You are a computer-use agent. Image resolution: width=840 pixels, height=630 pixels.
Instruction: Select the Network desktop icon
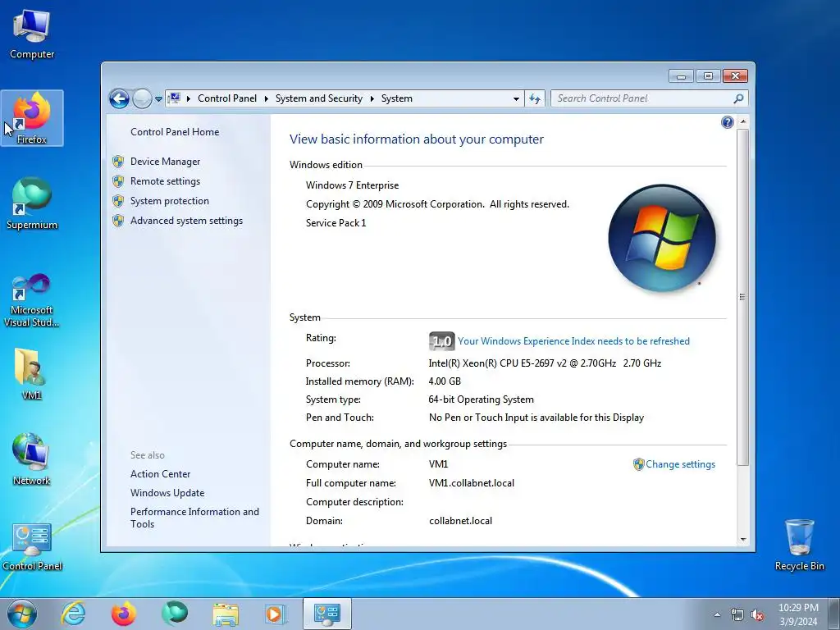pyautogui.click(x=32, y=459)
